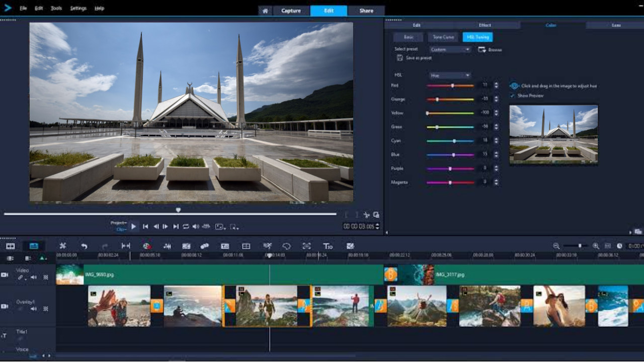Open the Lens tab in options panel
The image size is (644, 362).
[616, 25]
